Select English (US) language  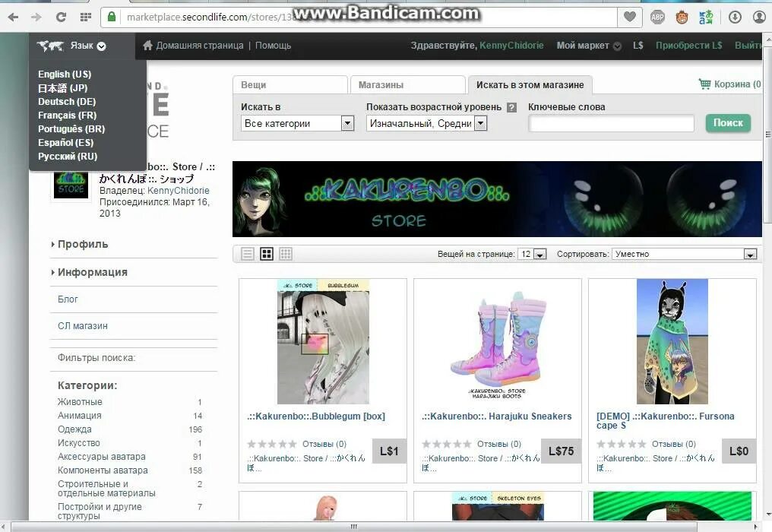pyautogui.click(x=65, y=74)
